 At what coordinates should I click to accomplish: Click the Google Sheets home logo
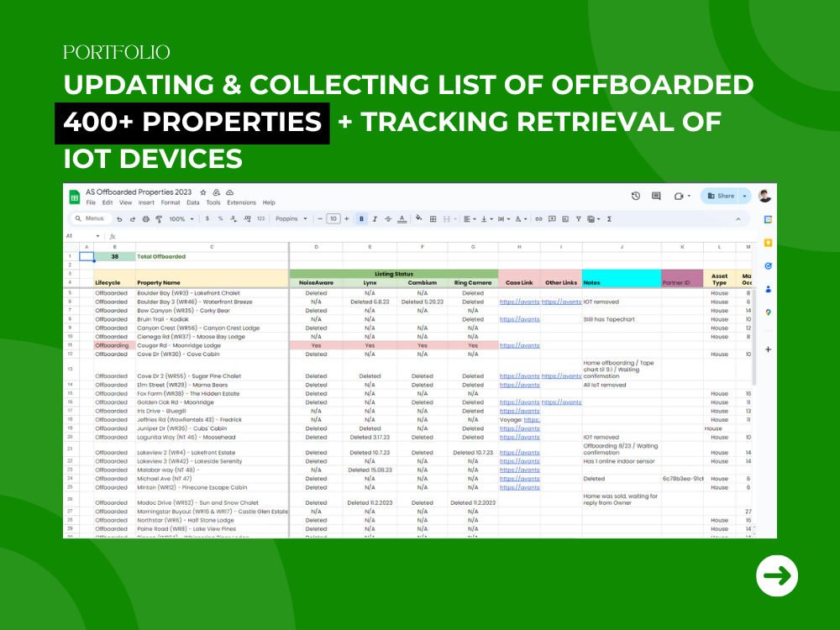pyautogui.click(x=75, y=197)
